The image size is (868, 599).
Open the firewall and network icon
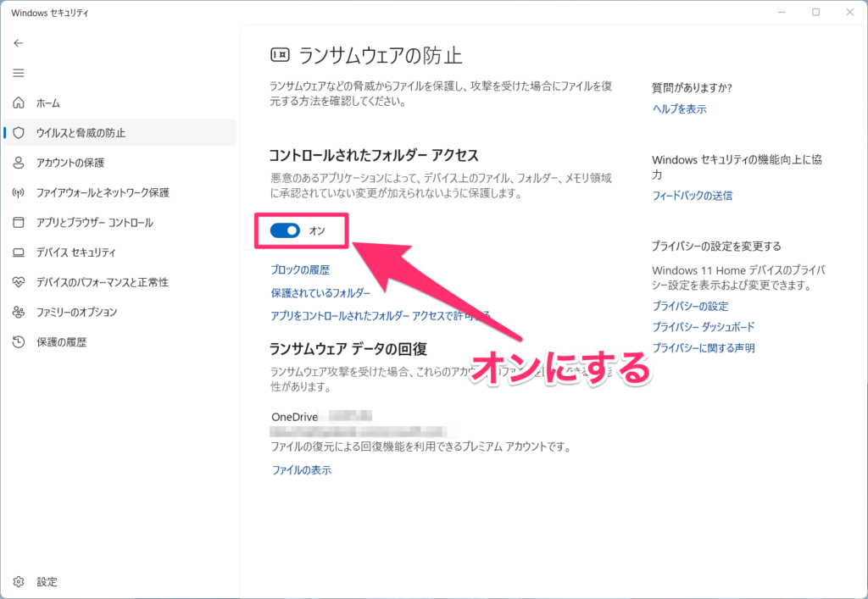tap(19, 192)
